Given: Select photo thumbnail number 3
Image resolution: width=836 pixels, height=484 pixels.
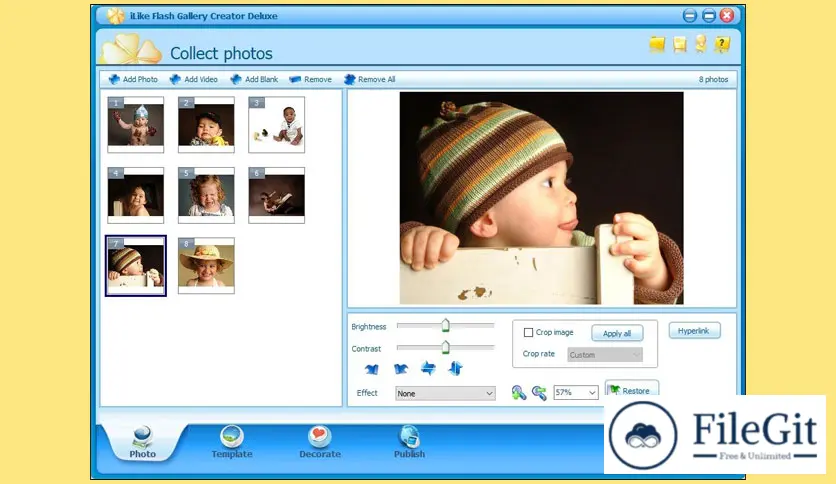Looking at the screenshot, I should pos(276,125).
